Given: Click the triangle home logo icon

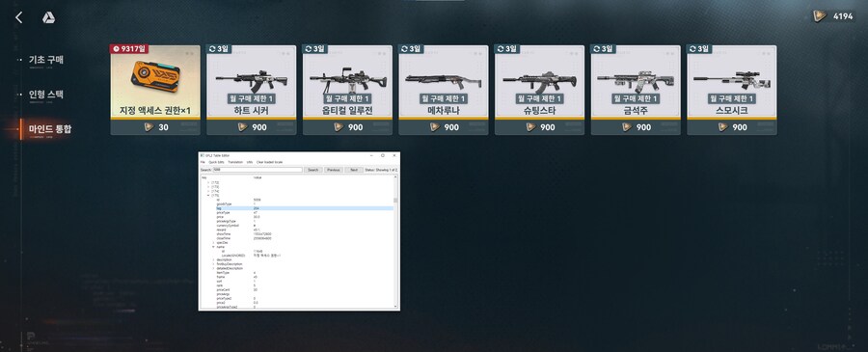Looking at the screenshot, I should click(x=49, y=17).
